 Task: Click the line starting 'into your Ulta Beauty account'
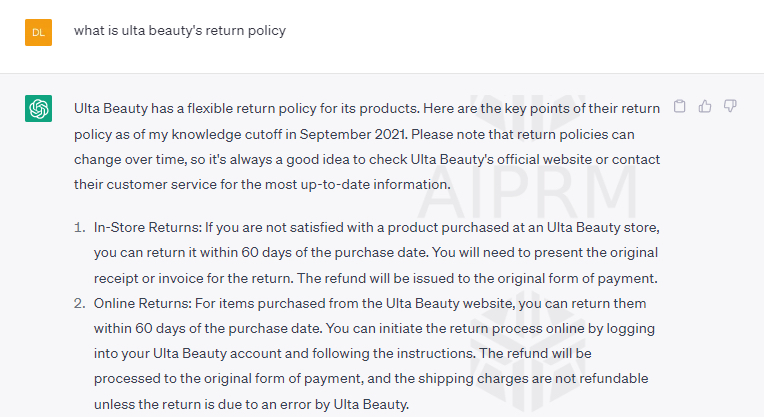(343, 354)
